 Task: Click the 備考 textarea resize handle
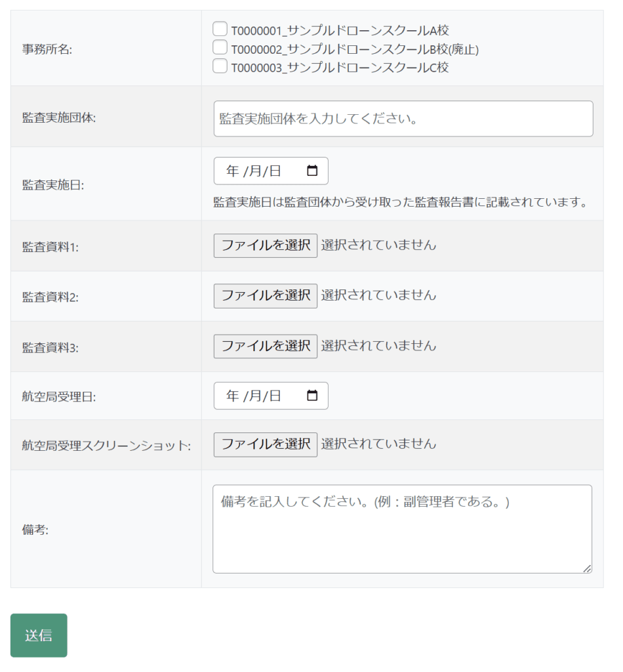(x=587, y=568)
